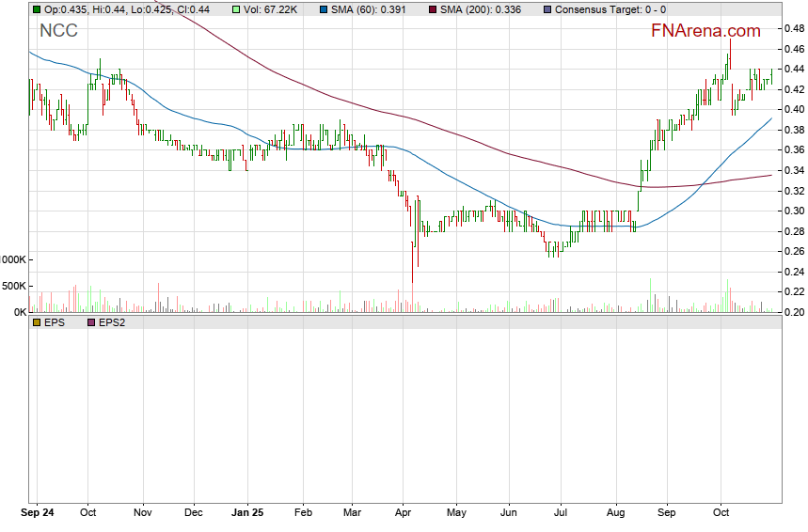The height and width of the screenshot is (532, 808).
Task: Toggle the SMA (200): 0.336 legend label
Action: (x=482, y=9)
